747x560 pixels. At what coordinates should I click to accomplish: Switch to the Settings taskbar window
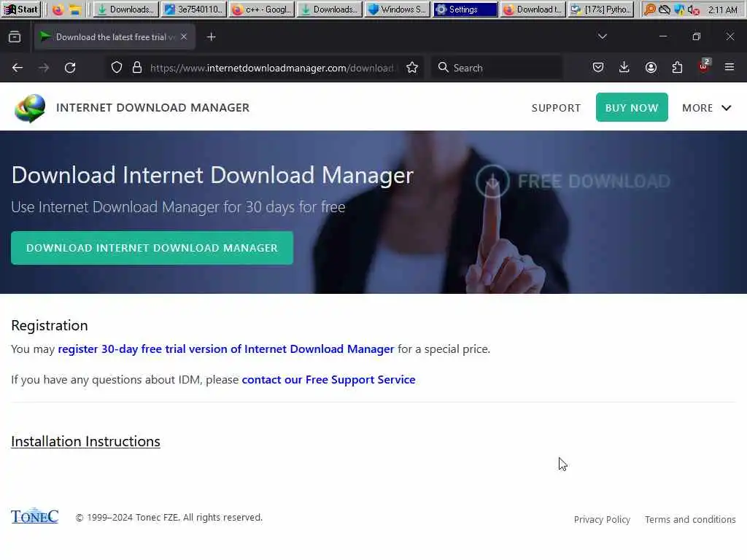[465, 9]
